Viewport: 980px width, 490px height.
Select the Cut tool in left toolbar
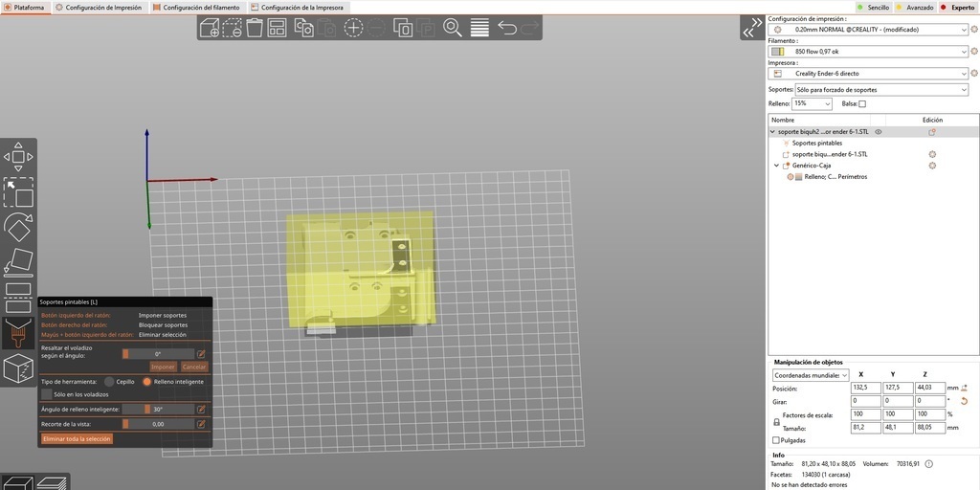point(19,299)
